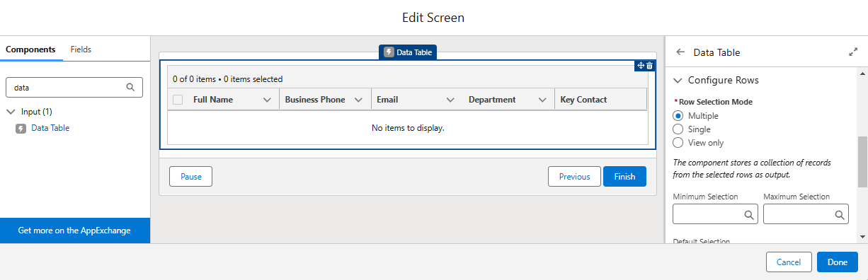Open Get more on the AppExchange
The height and width of the screenshot is (280, 868).
tap(74, 231)
